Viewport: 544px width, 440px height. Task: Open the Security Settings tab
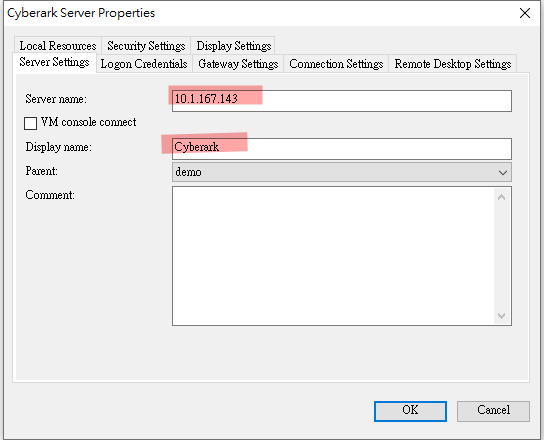146,45
